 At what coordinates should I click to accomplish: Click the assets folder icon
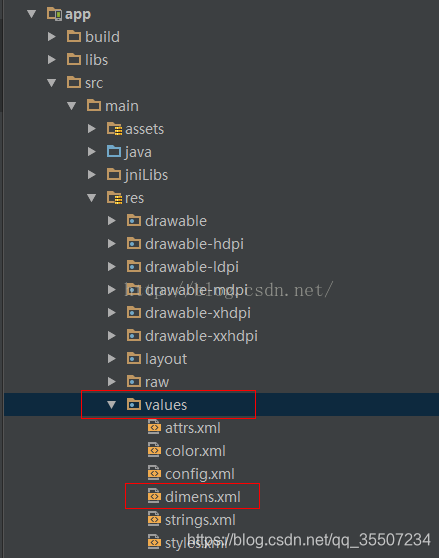coord(114,129)
